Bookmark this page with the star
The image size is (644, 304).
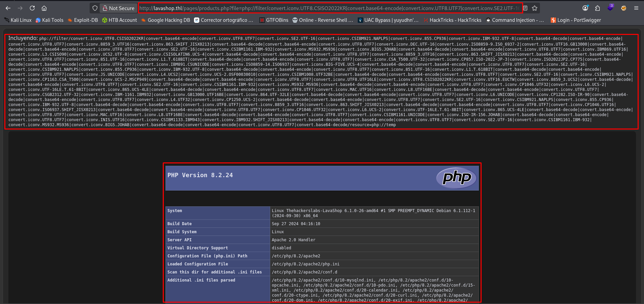535,8
